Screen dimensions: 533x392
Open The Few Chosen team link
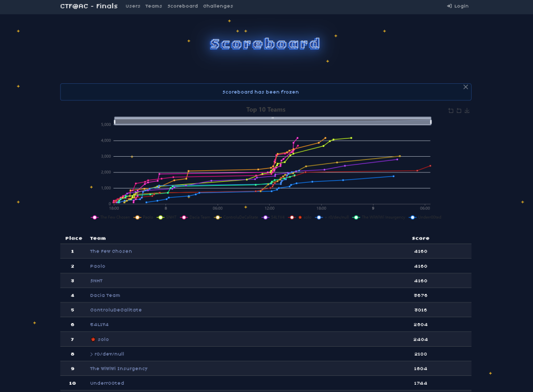click(x=111, y=251)
